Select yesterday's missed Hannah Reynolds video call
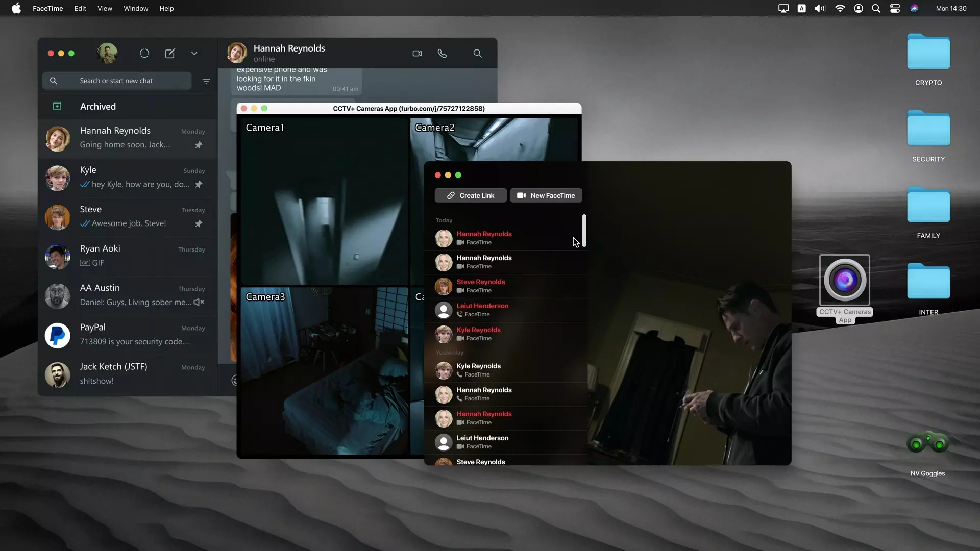Image resolution: width=980 pixels, height=551 pixels. (x=505, y=418)
